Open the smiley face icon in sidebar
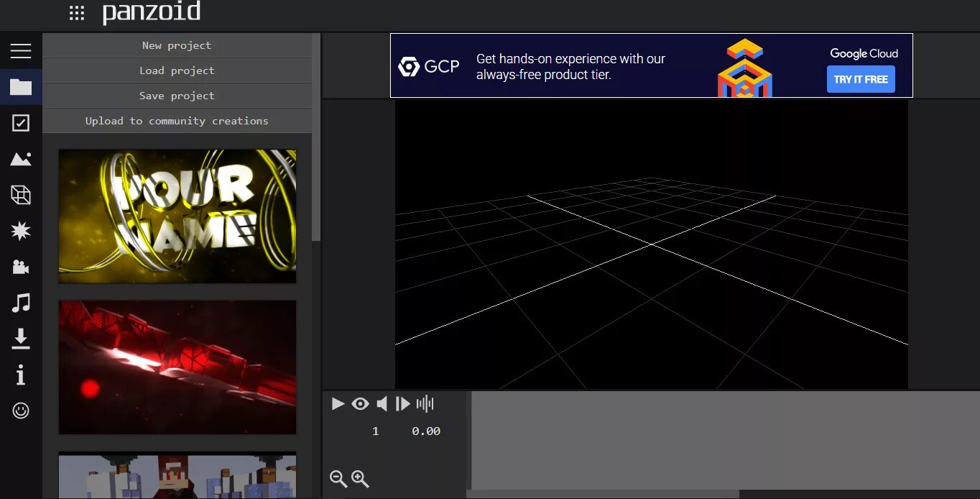 coord(21,411)
